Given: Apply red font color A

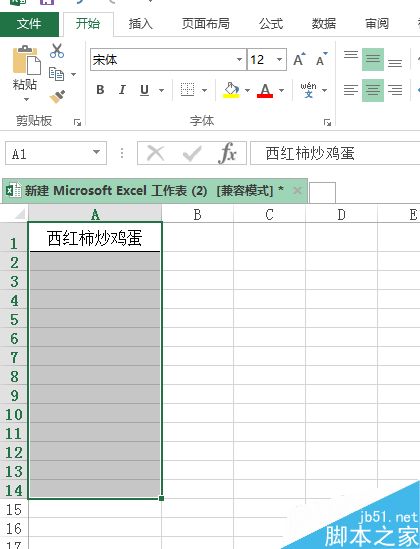Looking at the screenshot, I should point(265,90).
